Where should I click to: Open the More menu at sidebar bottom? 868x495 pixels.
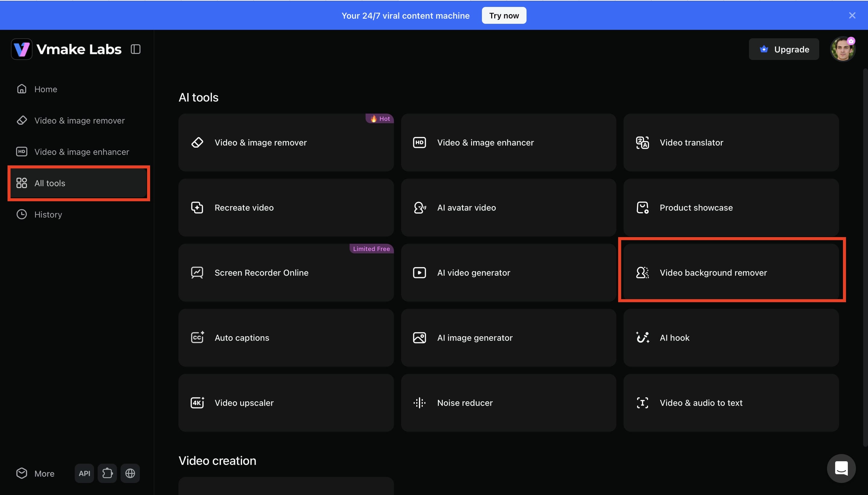(x=35, y=473)
